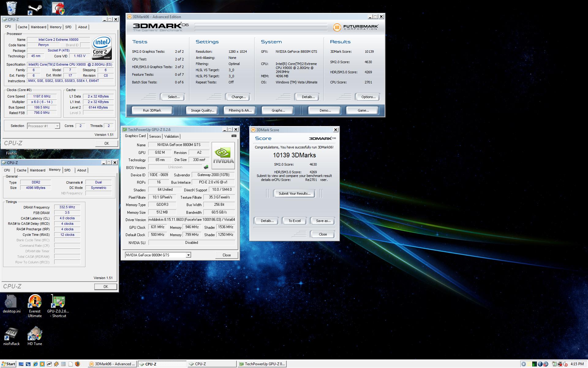
Task: Open Windows Media Player from quick launch
Action: pos(42,364)
